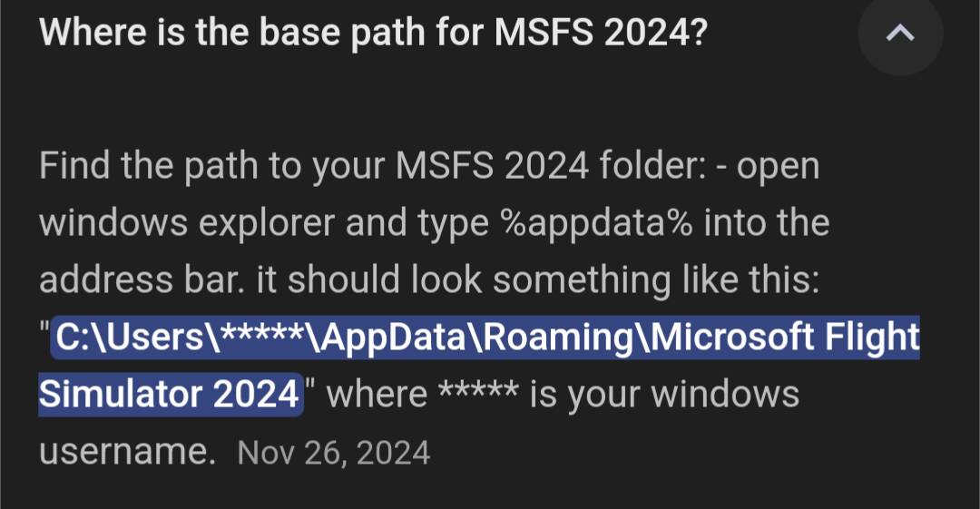Click the highlighted 'Simulator 2024' text
This screenshot has height=509, width=980.
click(x=170, y=394)
